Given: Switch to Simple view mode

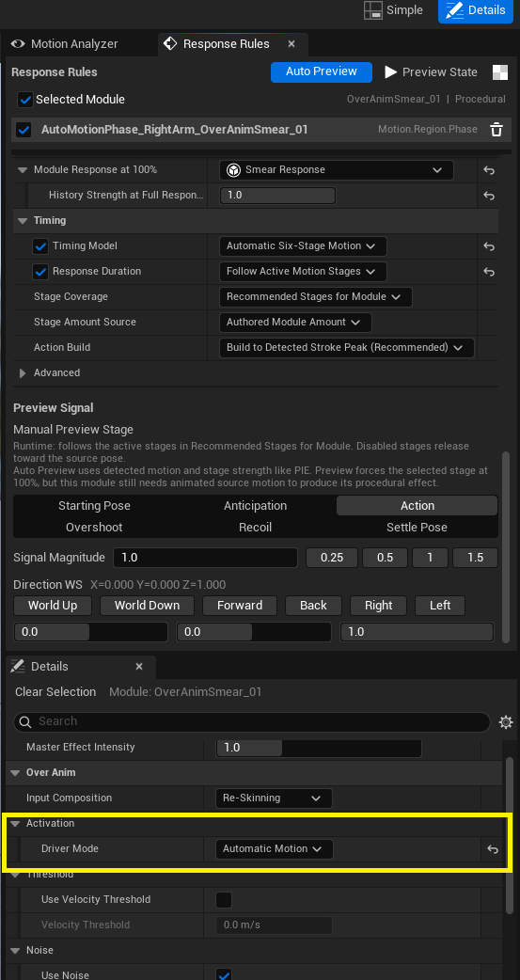Looking at the screenshot, I should point(393,10).
